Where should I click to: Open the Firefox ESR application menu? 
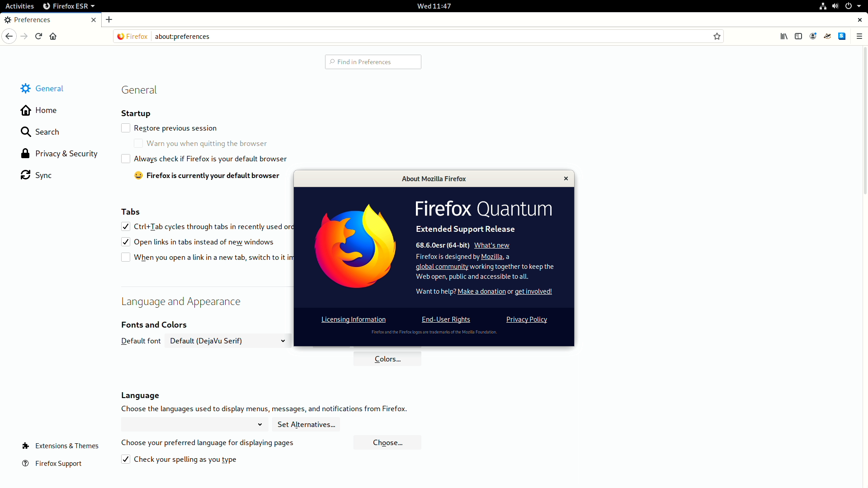coord(69,6)
